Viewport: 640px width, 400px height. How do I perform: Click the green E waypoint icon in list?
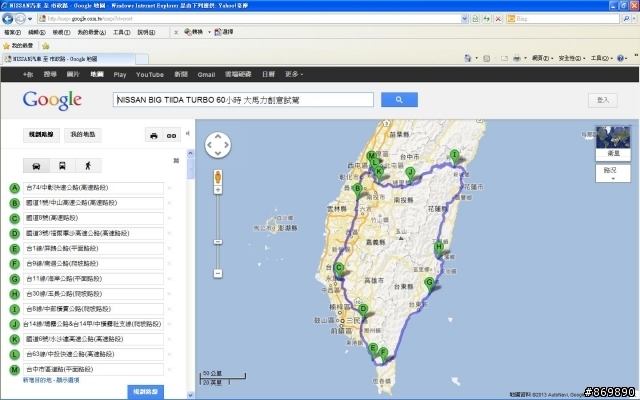(x=15, y=249)
